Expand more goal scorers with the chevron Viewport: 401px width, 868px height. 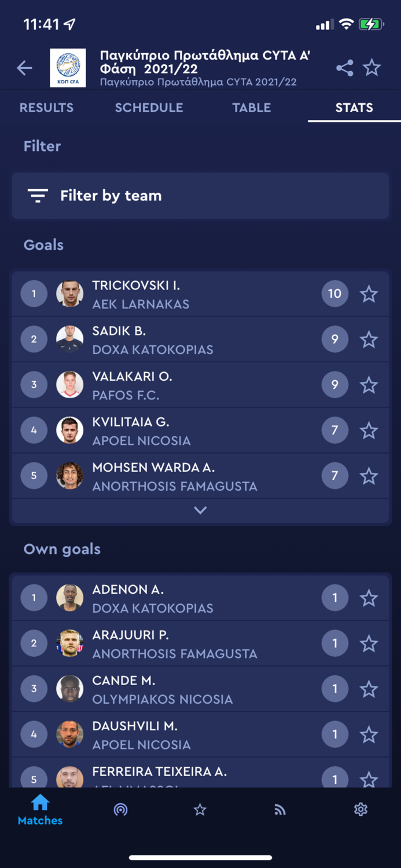tap(200, 510)
